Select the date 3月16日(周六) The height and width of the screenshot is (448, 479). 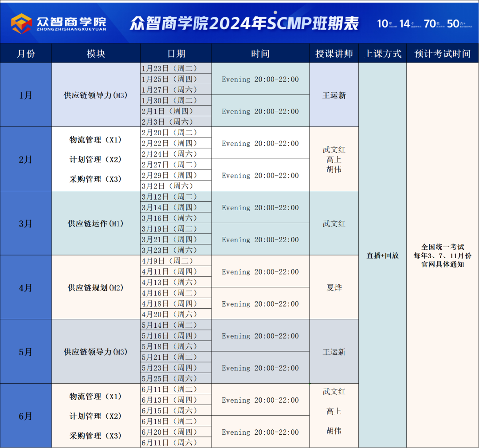(x=176, y=218)
